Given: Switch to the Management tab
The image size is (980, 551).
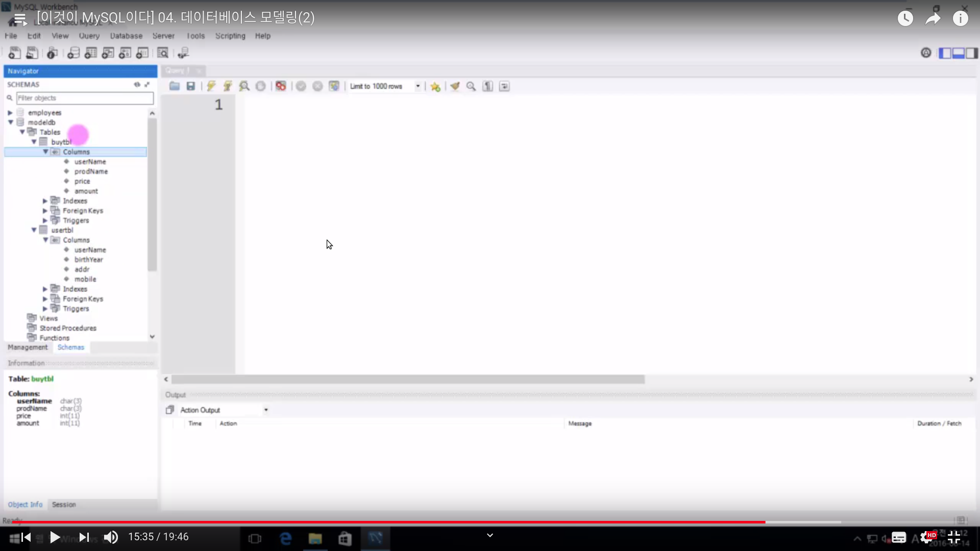Looking at the screenshot, I should click(x=28, y=347).
